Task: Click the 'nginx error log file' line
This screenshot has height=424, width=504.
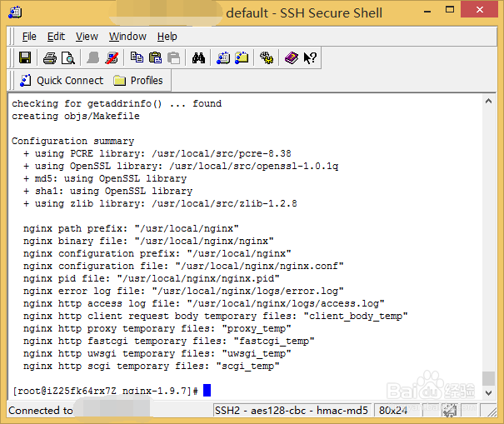Action: point(183,291)
